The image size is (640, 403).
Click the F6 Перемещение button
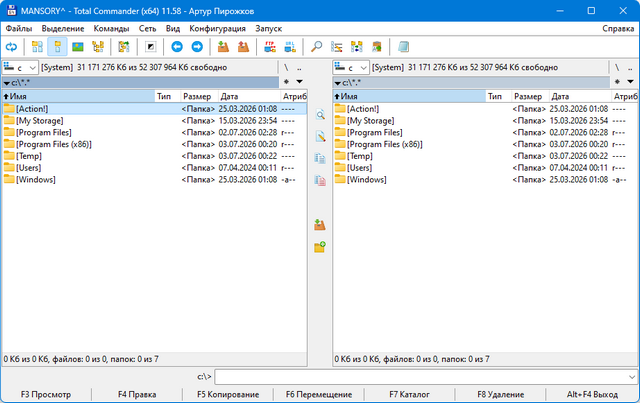[x=319, y=394]
